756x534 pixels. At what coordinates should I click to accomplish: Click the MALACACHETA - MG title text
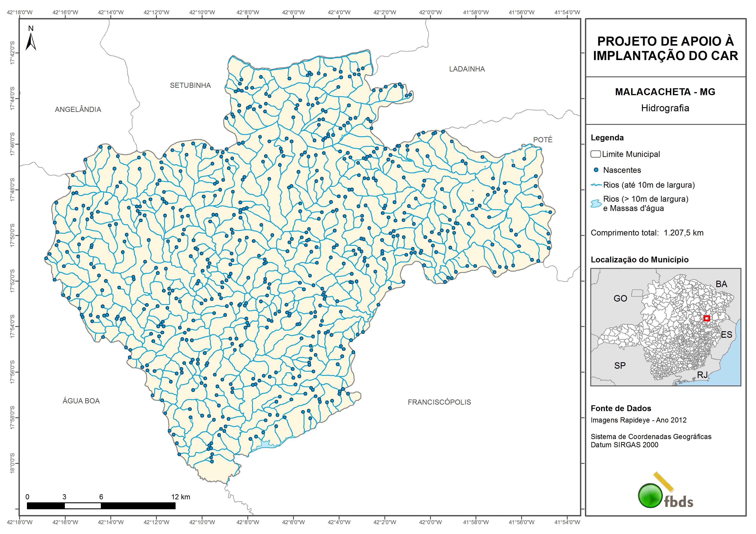[665, 92]
